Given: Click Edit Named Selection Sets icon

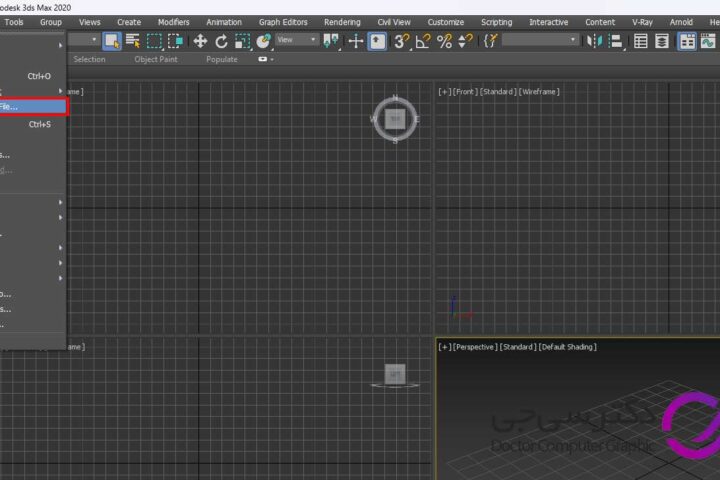Looking at the screenshot, I should coord(490,41).
